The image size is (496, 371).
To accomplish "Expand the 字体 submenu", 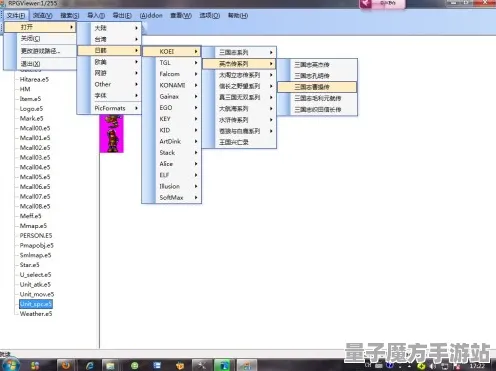I will point(109,96).
